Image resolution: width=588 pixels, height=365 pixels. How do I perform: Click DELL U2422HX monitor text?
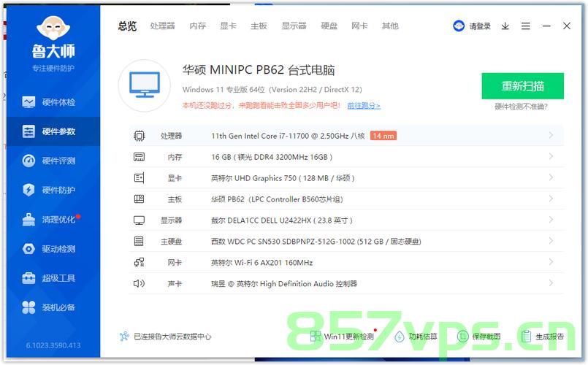coord(282,220)
